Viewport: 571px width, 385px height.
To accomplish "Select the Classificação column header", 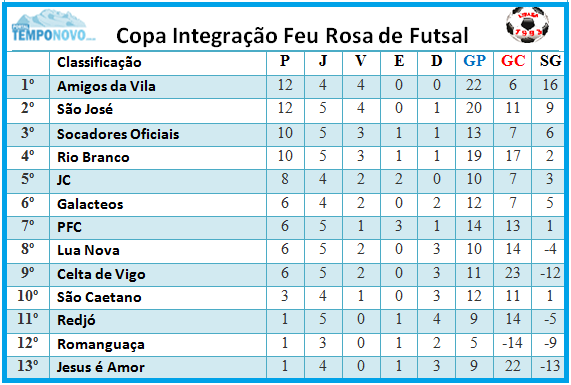I will [x=99, y=62].
